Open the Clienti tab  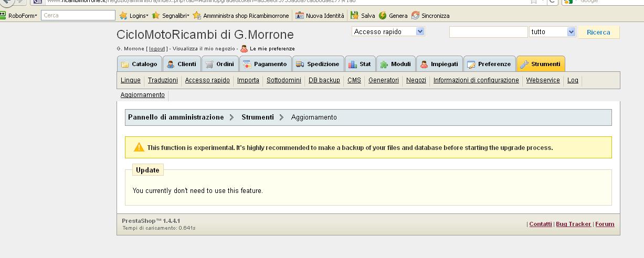tap(181, 64)
